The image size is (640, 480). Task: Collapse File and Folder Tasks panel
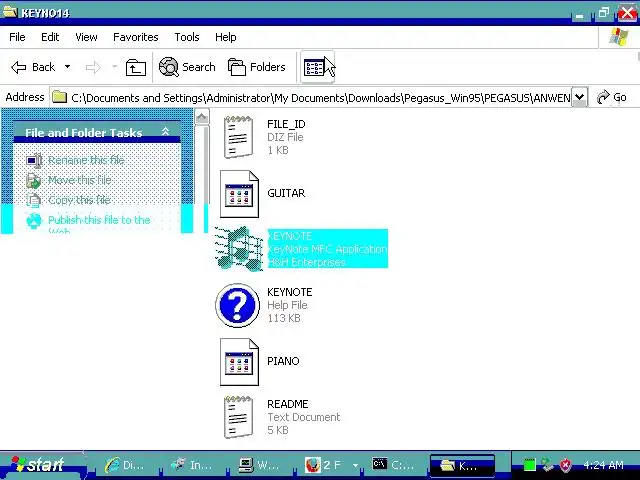[165, 131]
